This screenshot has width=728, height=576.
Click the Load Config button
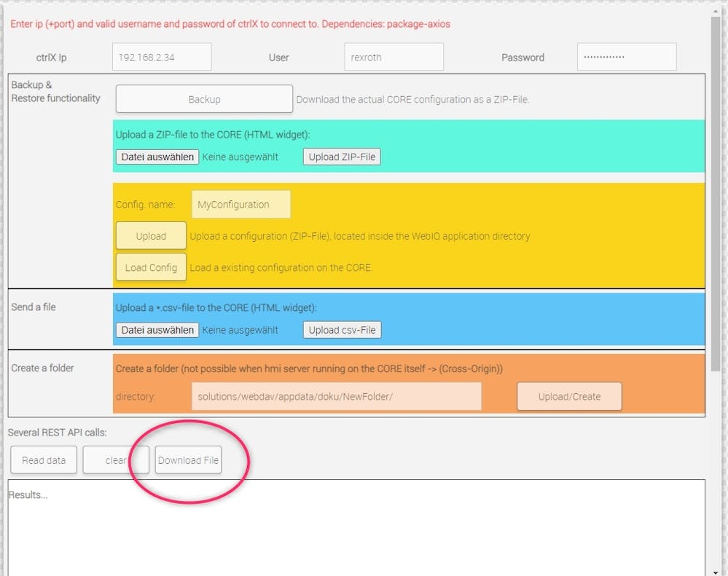pyautogui.click(x=151, y=267)
